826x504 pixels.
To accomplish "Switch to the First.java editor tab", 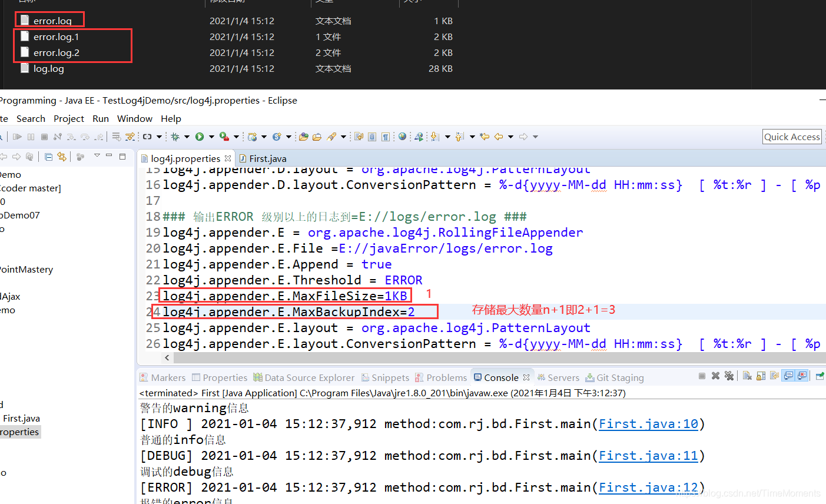I will pyautogui.click(x=263, y=158).
